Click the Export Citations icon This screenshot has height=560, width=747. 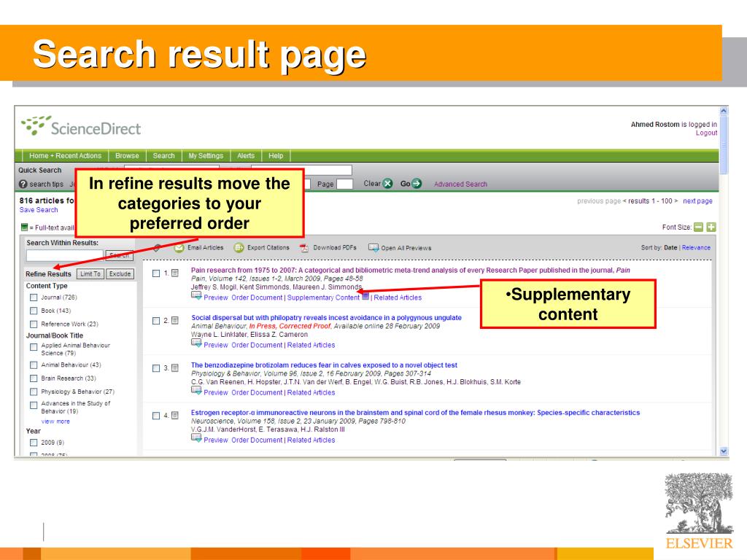click(x=239, y=248)
